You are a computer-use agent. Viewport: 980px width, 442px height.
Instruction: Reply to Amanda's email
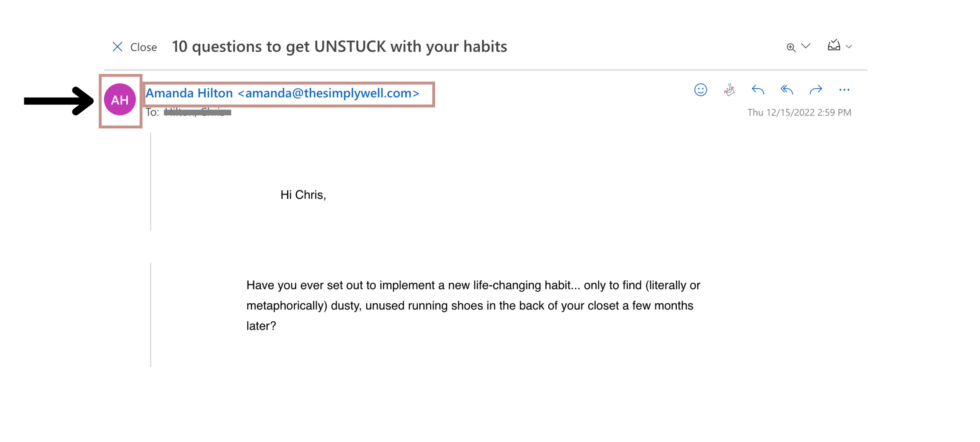tap(758, 90)
